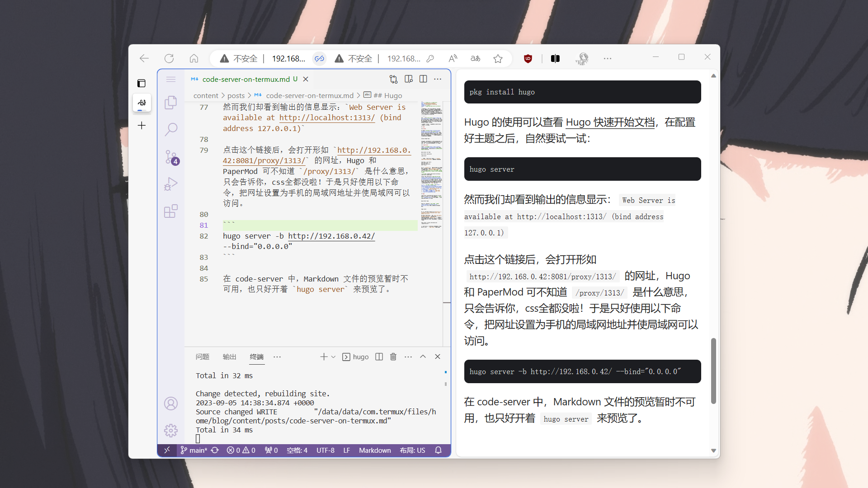Open notifications bell
Image resolution: width=868 pixels, height=488 pixels.
pyautogui.click(x=438, y=450)
